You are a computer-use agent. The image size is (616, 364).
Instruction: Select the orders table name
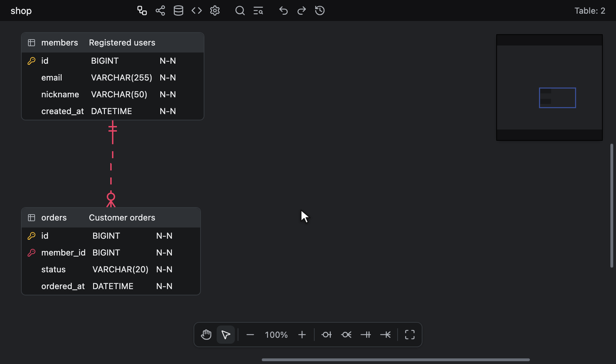[x=54, y=218]
